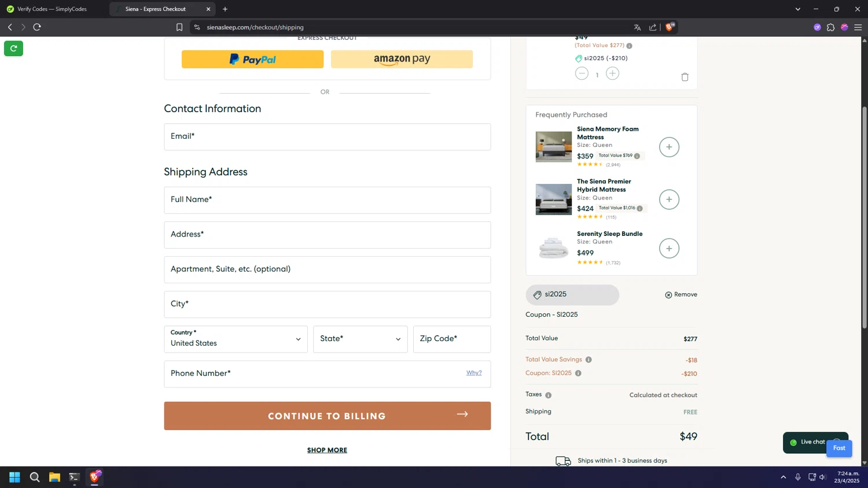868x488 pixels.
Task: Focus the Full Name field
Action: coord(327,200)
